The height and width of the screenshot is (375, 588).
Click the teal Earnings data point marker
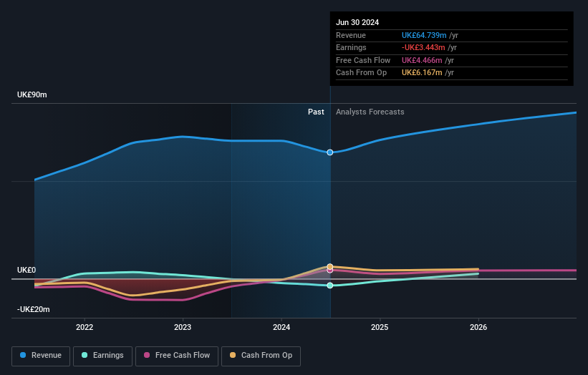tap(330, 286)
